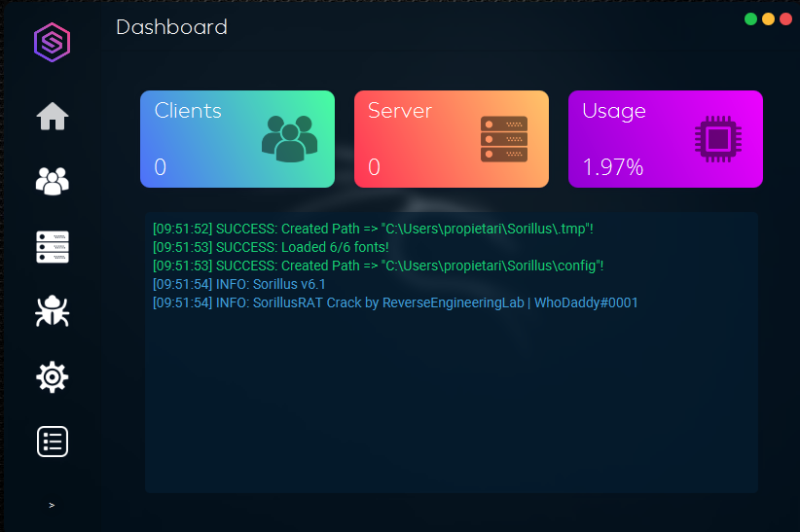Click the Clients card
The image size is (800, 532).
pyautogui.click(x=237, y=139)
